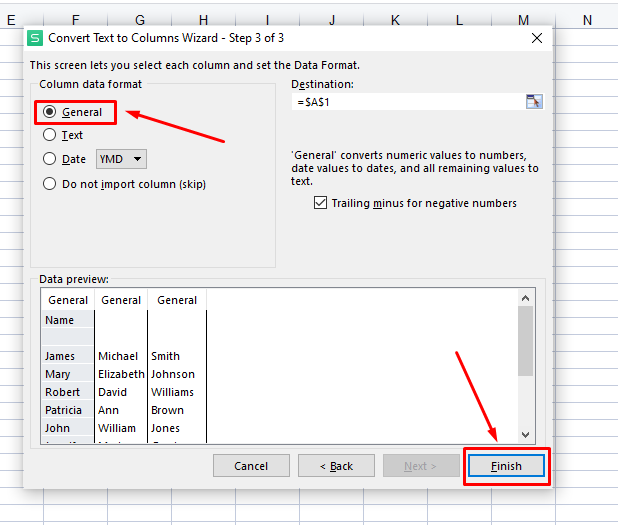The height and width of the screenshot is (525, 618).
Task: Click the Destination field =$A$1
Action: coord(408,102)
